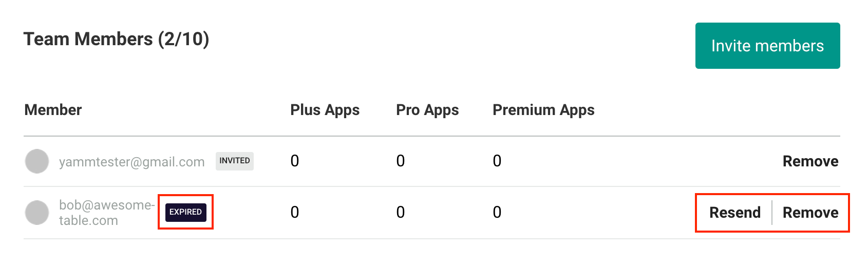Select the bob@awesome-table.com email text

coord(107,213)
